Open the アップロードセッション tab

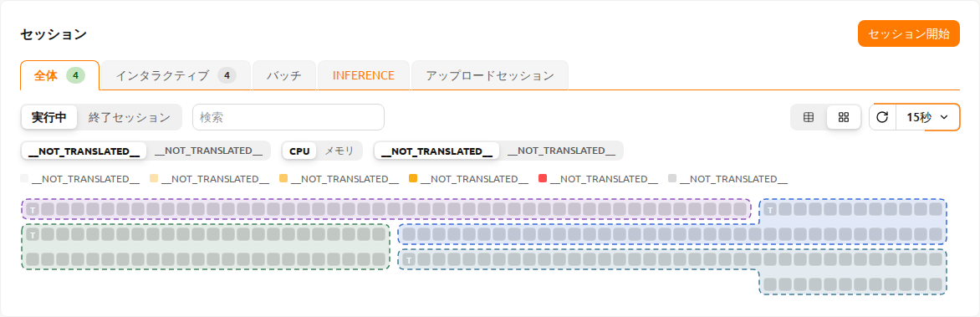click(490, 75)
